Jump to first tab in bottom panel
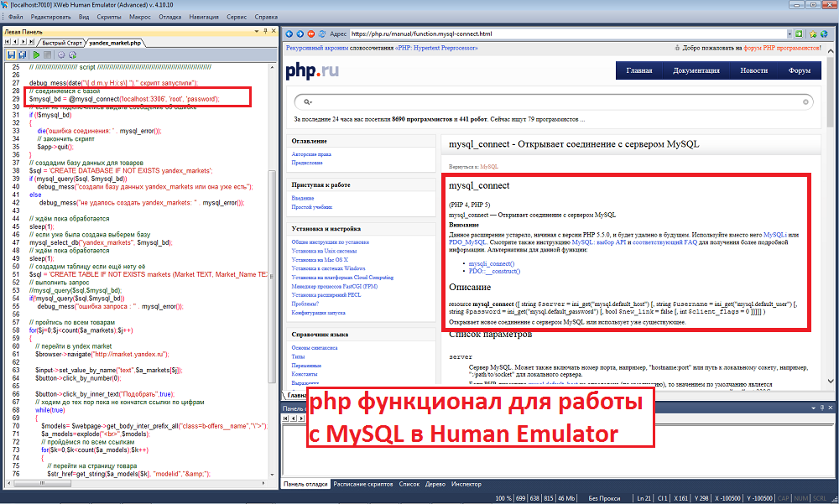Viewport: 839px width, 504px height. pos(286,418)
